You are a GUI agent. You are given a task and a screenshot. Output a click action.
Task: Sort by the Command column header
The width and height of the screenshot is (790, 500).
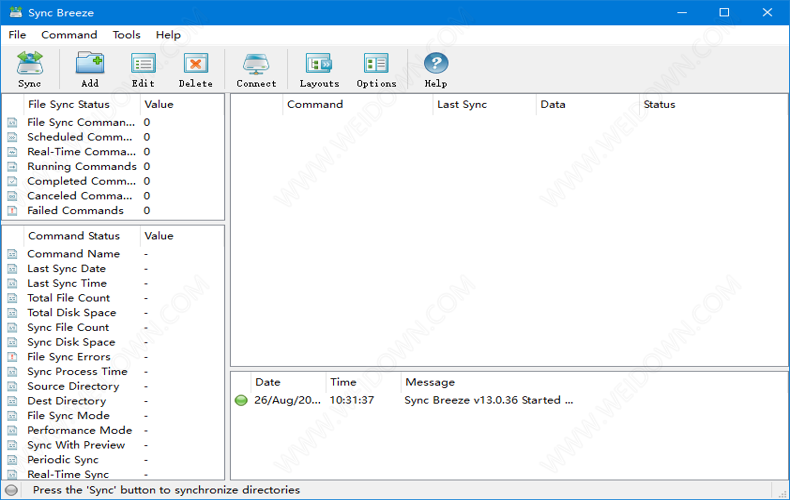(357, 104)
